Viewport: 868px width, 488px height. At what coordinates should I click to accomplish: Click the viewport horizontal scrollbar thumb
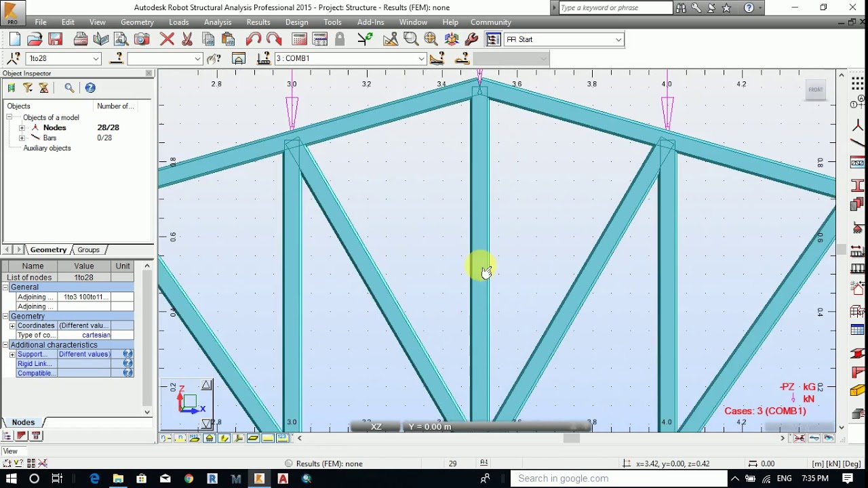tap(572, 438)
